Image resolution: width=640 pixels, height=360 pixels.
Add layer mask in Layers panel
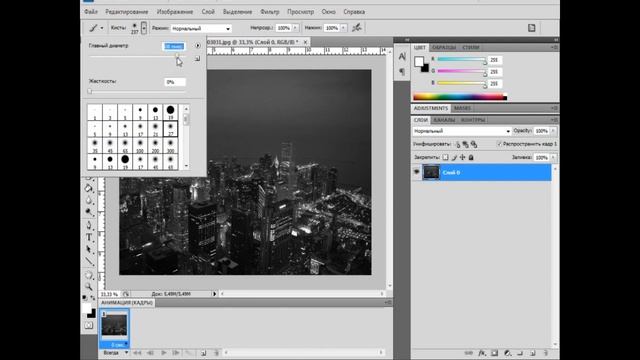(494, 353)
